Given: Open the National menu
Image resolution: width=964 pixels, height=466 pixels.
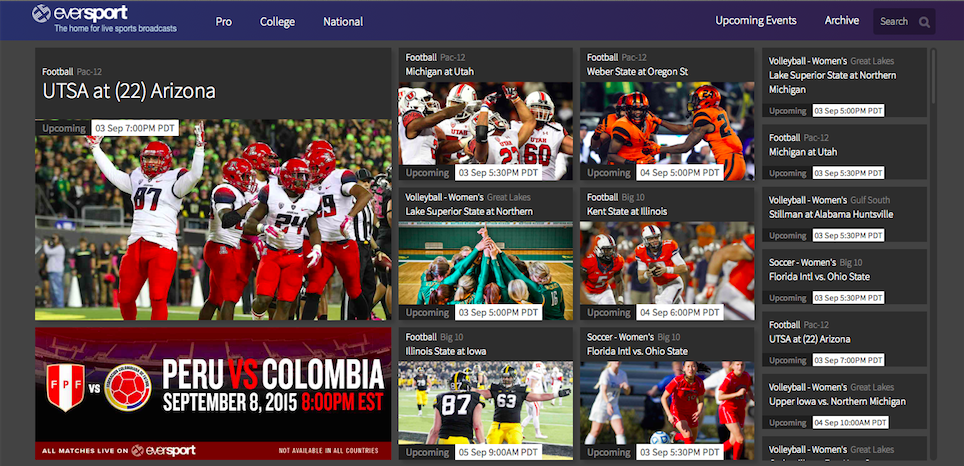Looking at the screenshot, I should [x=343, y=22].
